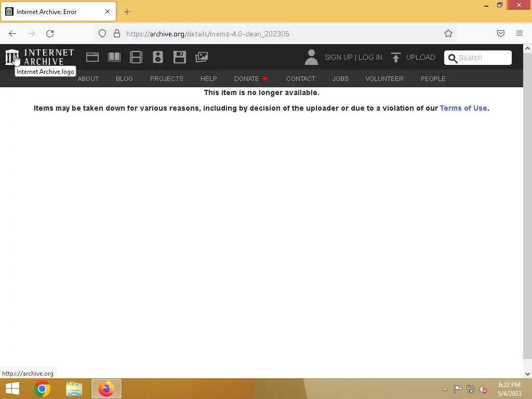
Task: Open the HELP menu item
Action: [209, 79]
